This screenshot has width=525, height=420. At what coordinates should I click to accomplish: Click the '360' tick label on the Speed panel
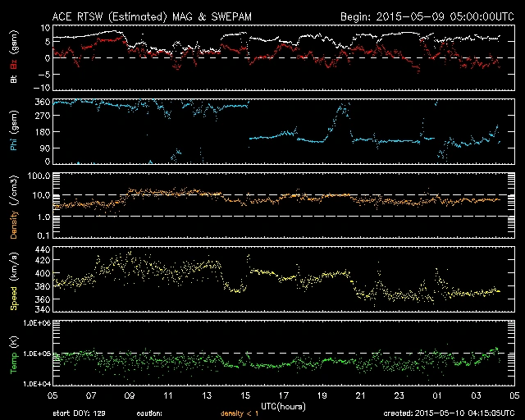click(x=42, y=299)
